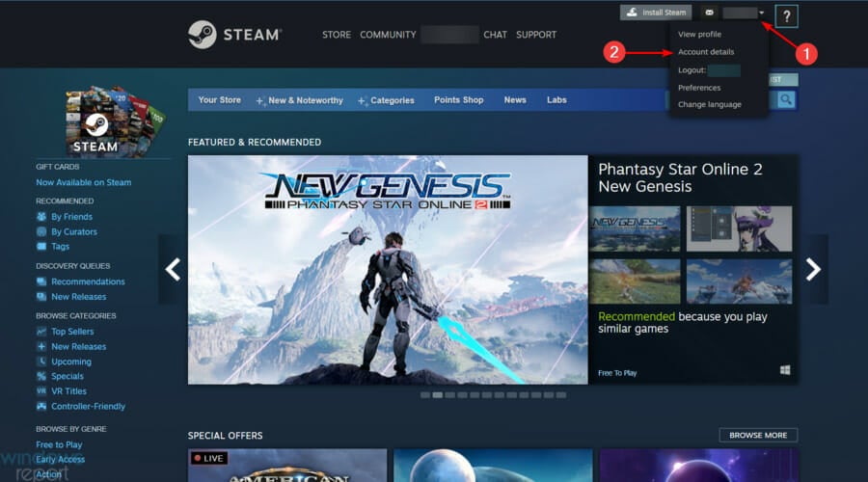Screen dimensions: 868x482
Task: Click the BROWSE MORE button
Action: 758,435
